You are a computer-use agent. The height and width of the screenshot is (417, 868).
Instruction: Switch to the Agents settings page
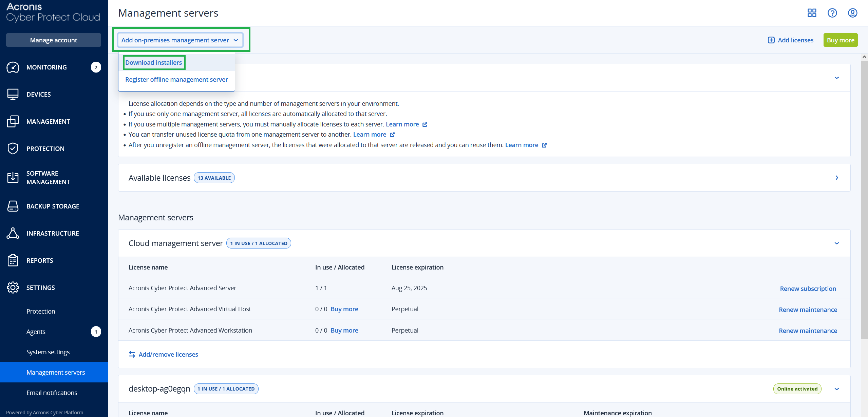[36, 332]
